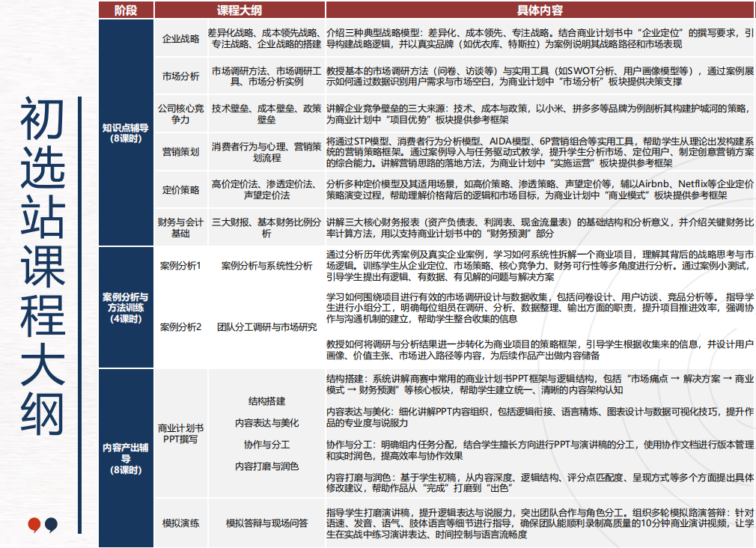The height and width of the screenshot is (548, 756).
Task: Click the 模拟答辩与现场问答 outline text
Action: tap(267, 523)
